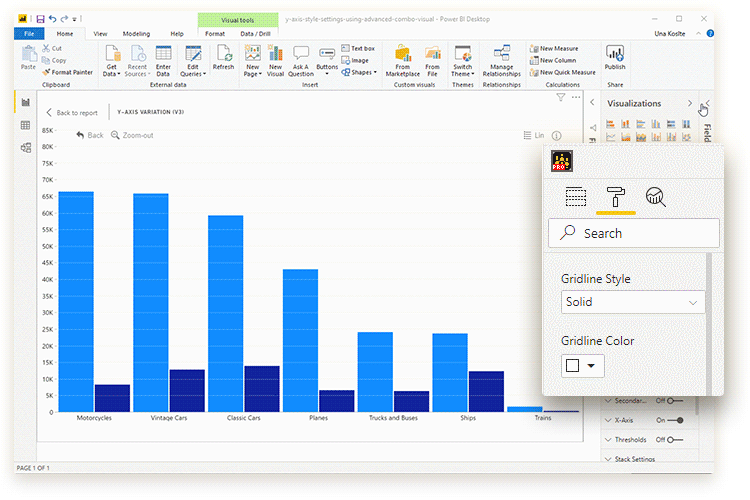Activate the Format Painter tool
The height and width of the screenshot is (500, 750).
pos(67,72)
